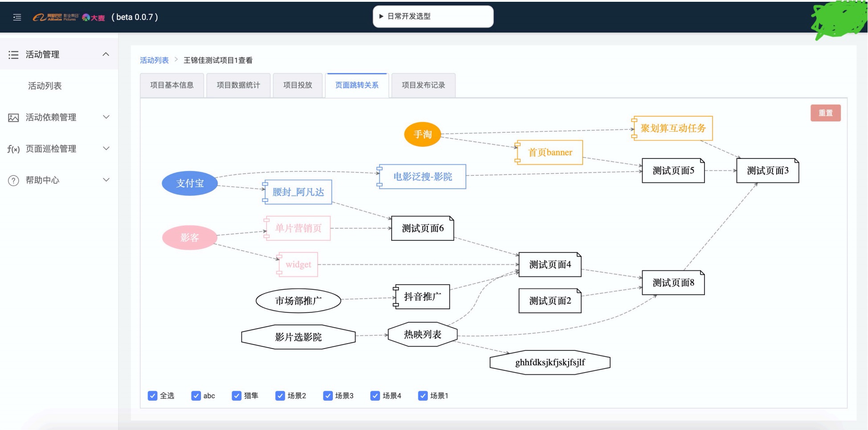Image resolution: width=868 pixels, height=430 pixels.
Task: Click the 热映列表 octagon node
Action: 422,334
